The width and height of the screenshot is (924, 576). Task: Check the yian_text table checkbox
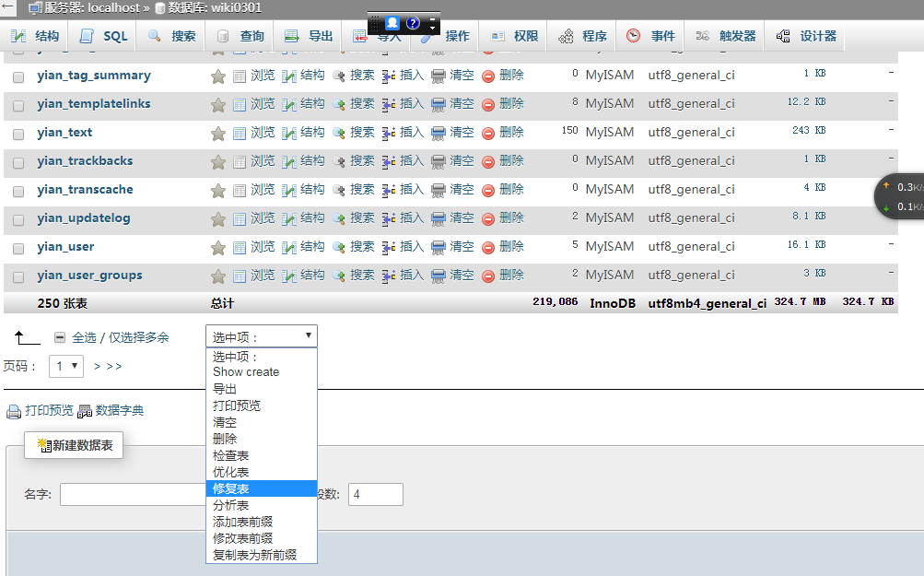[x=18, y=135]
